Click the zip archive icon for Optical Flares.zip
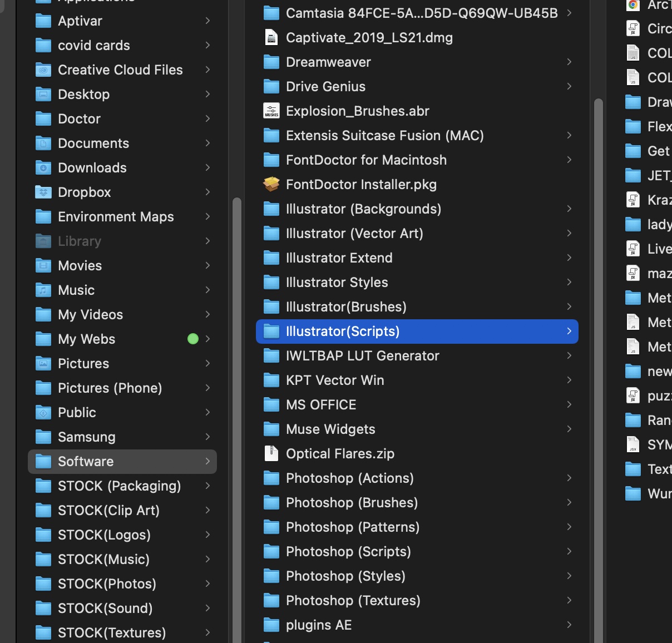 coord(271,453)
